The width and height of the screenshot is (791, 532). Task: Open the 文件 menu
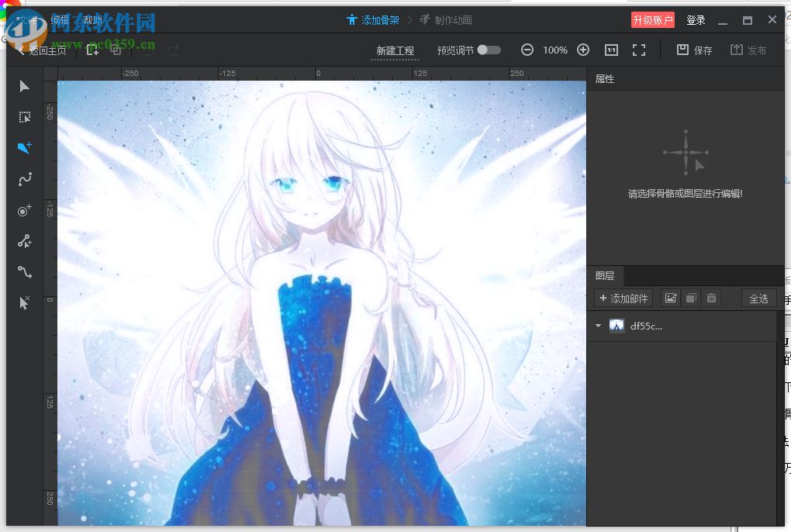pos(25,19)
